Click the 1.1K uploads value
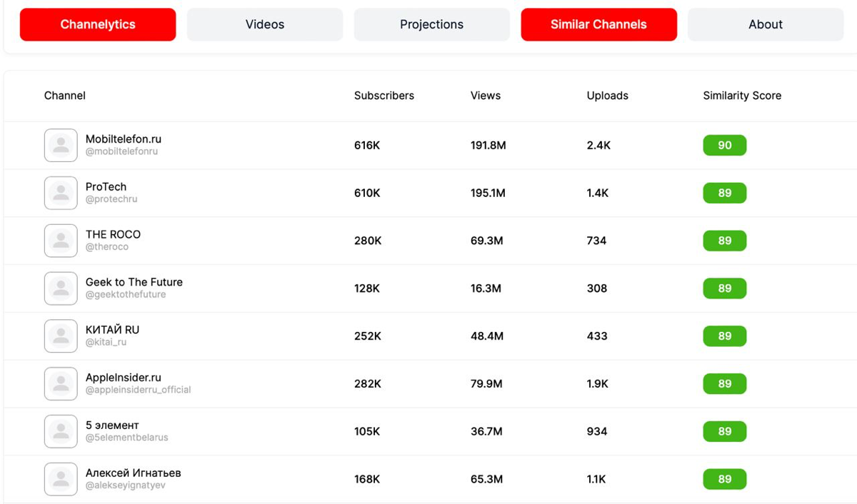 (x=596, y=480)
